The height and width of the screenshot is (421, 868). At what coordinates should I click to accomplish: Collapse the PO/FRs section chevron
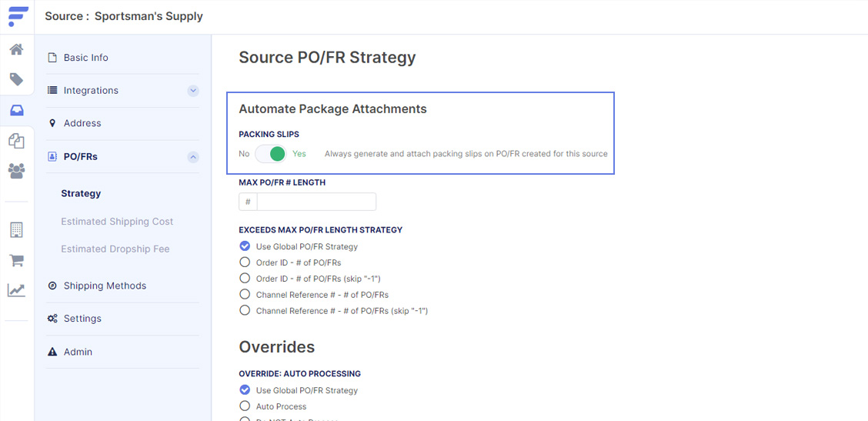tap(192, 157)
